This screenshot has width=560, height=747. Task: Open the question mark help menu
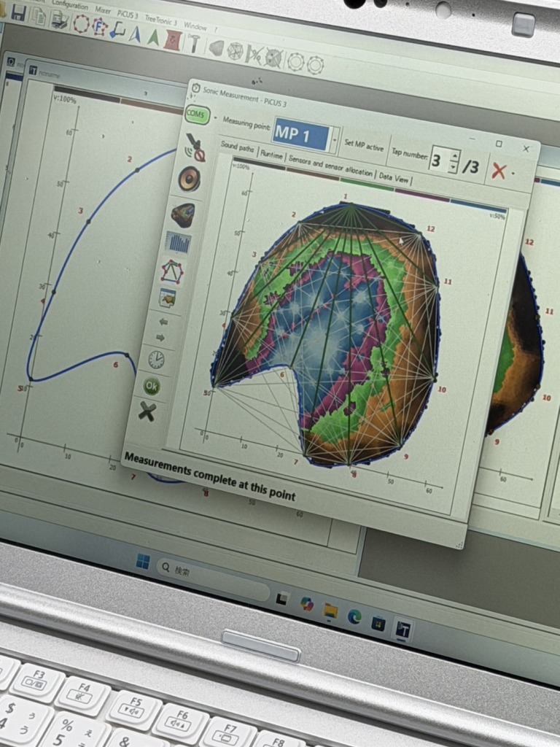(216, 30)
